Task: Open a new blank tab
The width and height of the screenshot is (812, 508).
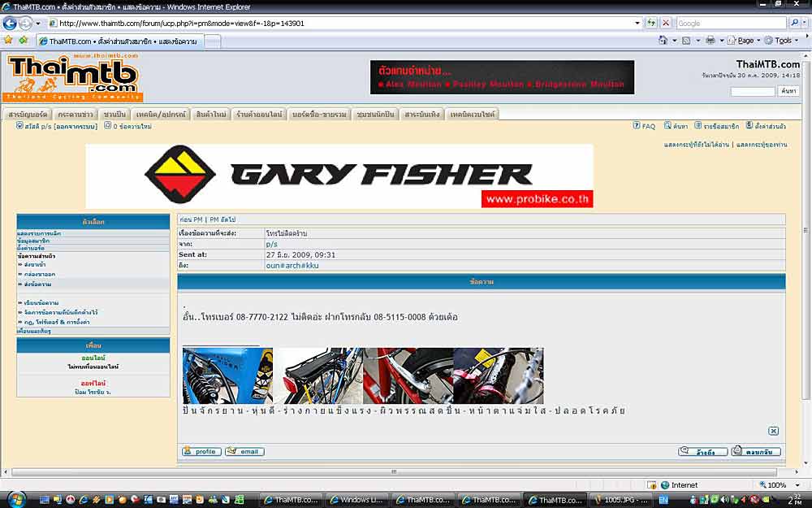Action: 213,41
